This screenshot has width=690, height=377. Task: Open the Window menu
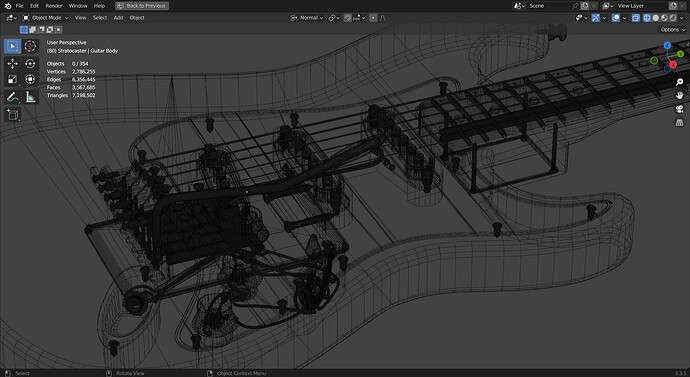[78, 6]
